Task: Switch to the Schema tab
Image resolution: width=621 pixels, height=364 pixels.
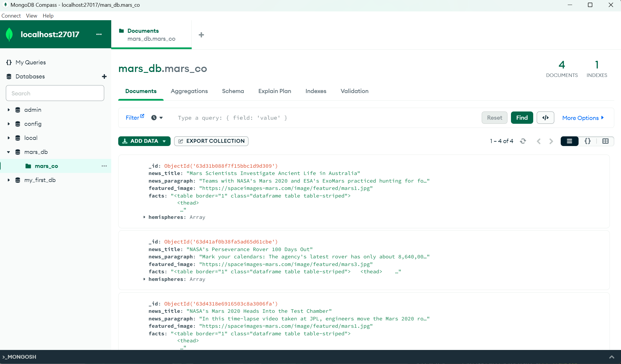Action: pyautogui.click(x=233, y=91)
